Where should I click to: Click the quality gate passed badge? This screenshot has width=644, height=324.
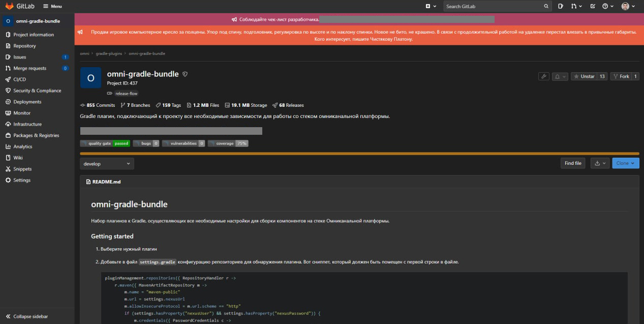click(x=105, y=143)
